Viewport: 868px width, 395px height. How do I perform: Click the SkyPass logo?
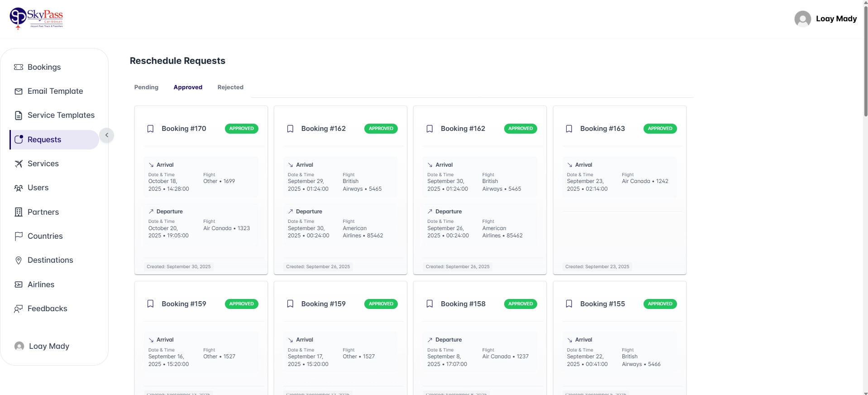tap(36, 19)
